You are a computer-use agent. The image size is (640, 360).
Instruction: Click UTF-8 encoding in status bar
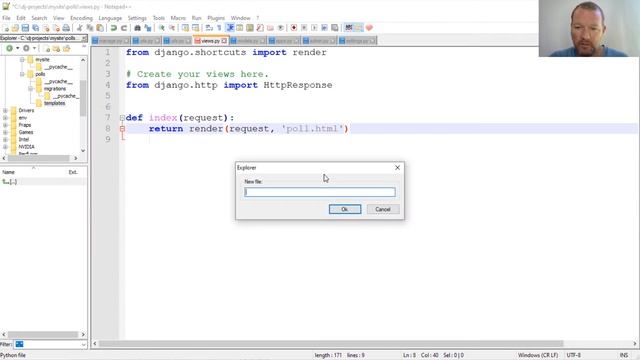click(x=573, y=355)
